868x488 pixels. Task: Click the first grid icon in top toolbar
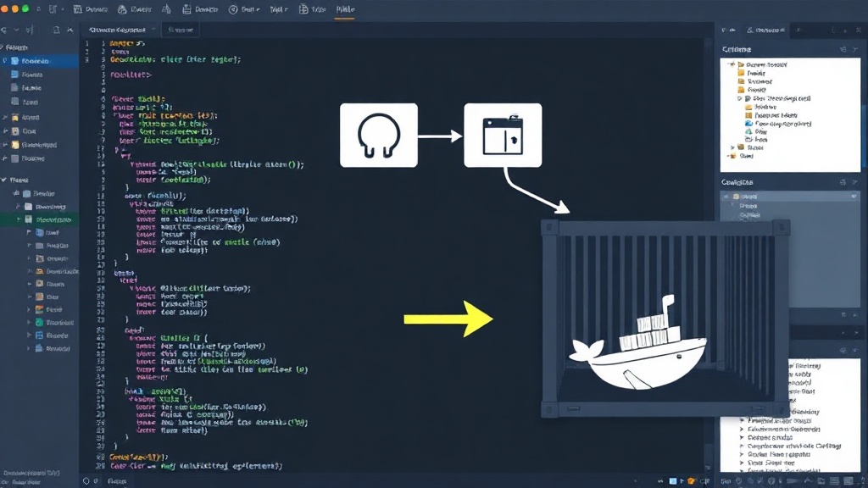point(77,8)
